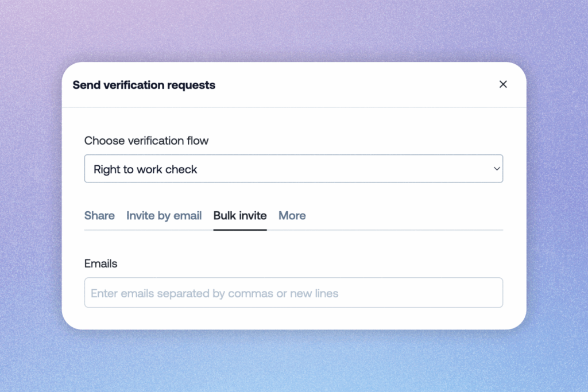Open the More tab

coord(292,216)
